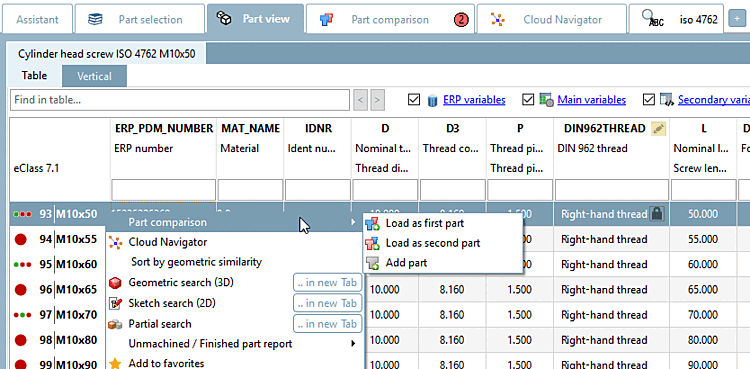The image size is (750, 369).
Task: Uncheck the Main variables checkbox
Action: [529, 100]
